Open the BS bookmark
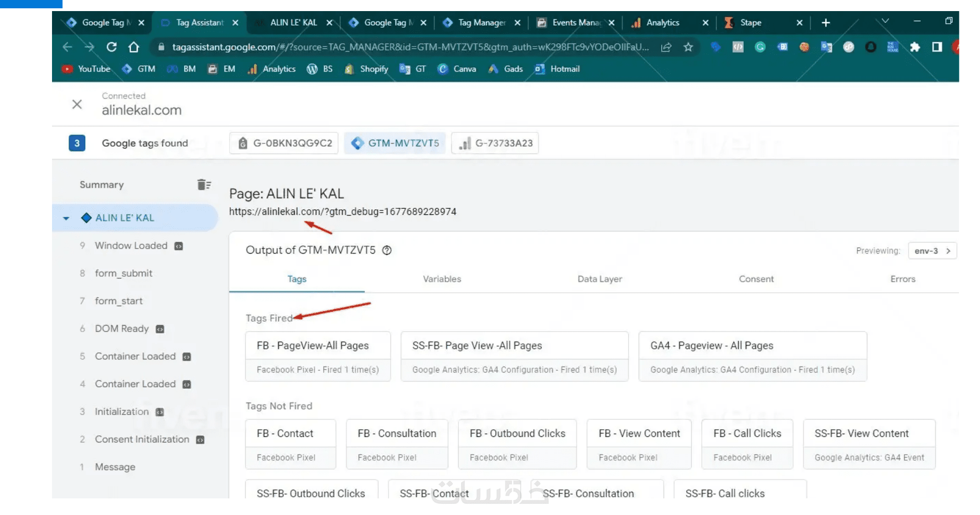 click(x=320, y=69)
